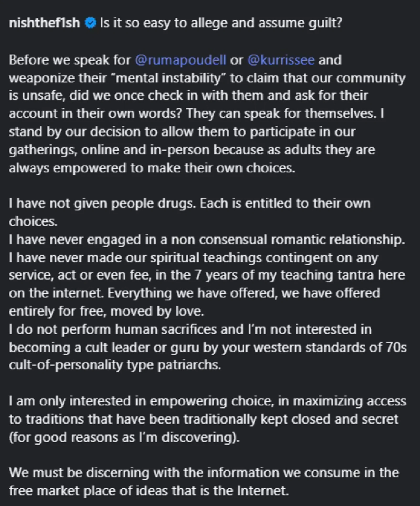Screen dimensions: 420x506
Task: Visit the @kurrissee mention link
Action: [x=281, y=60]
